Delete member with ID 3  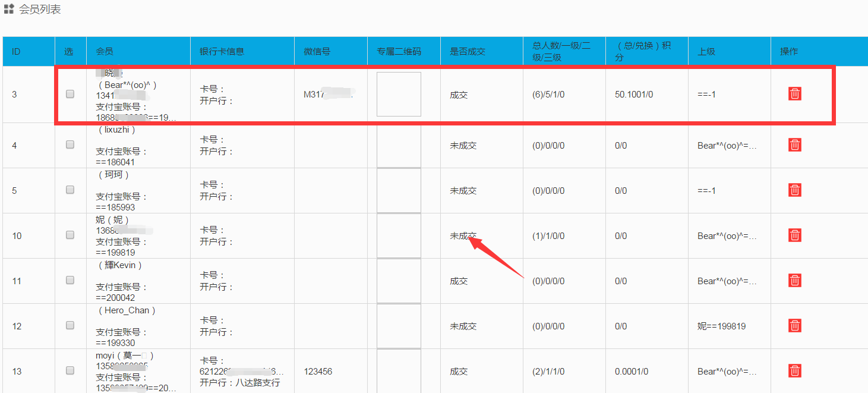pos(794,94)
